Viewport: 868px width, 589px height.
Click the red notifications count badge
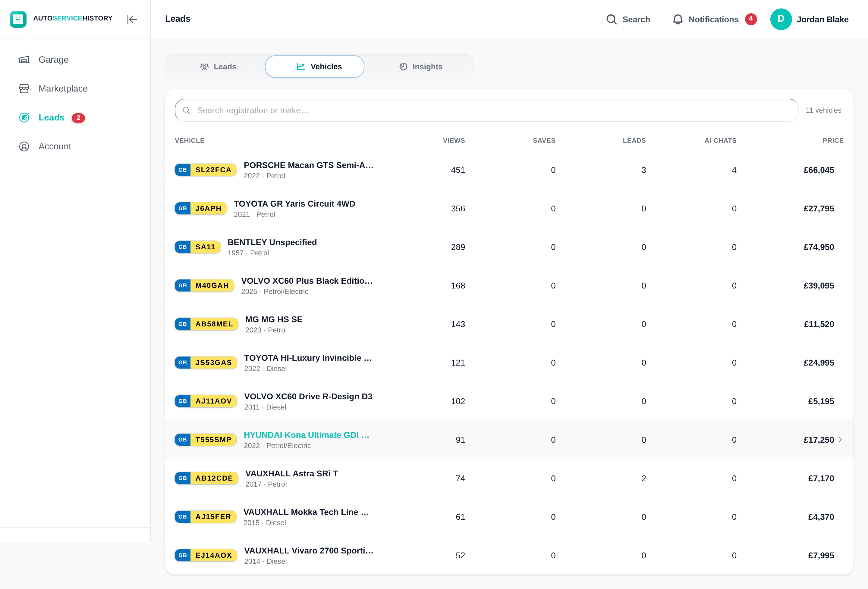751,19
